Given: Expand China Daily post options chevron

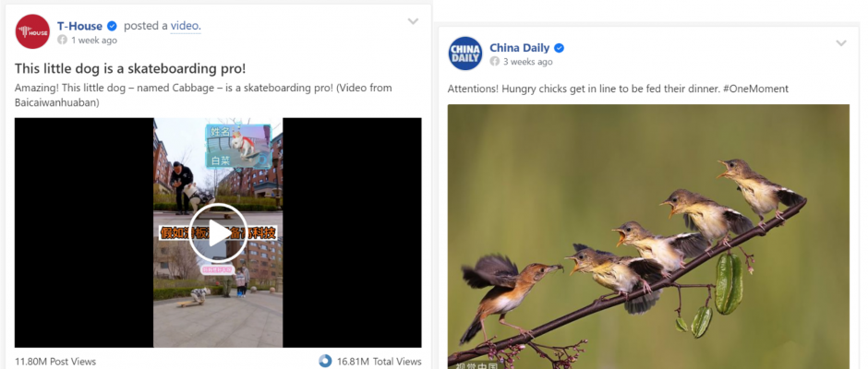Looking at the screenshot, I should pyautogui.click(x=841, y=43).
